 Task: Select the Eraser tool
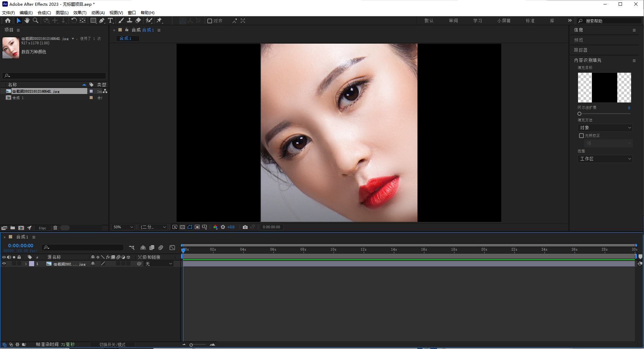pos(138,21)
